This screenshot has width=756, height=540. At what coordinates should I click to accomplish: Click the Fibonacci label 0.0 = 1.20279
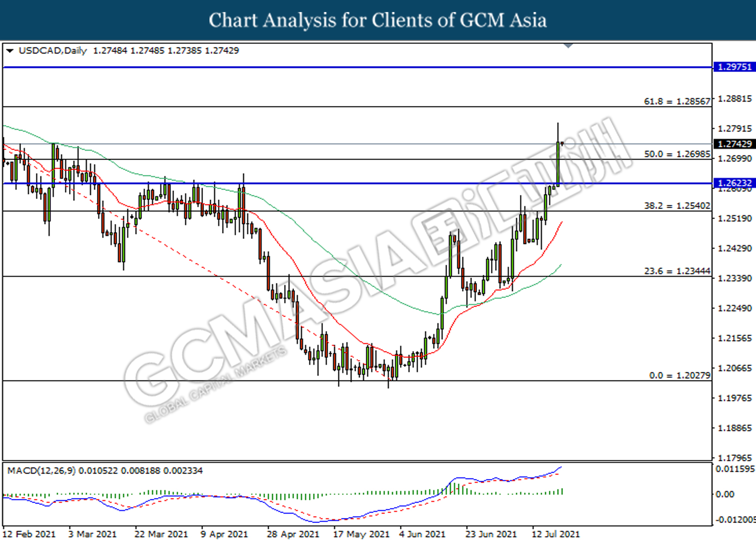(x=679, y=375)
